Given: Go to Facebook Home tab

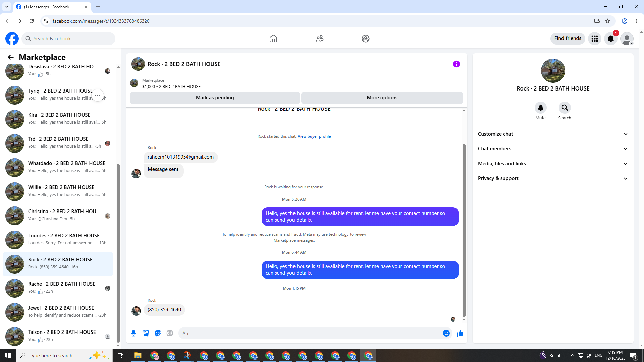Looking at the screenshot, I should pos(273,39).
